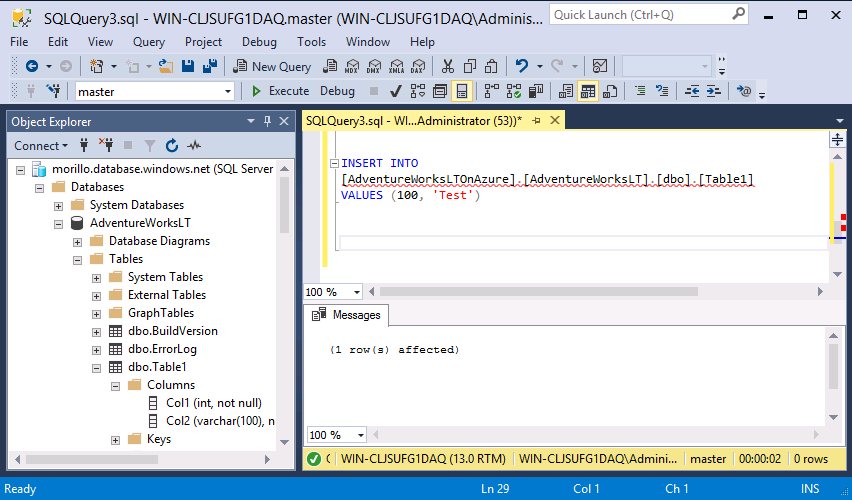The height and width of the screenshot is (500, 852).
Task: Click New Query button
Action: 272,66
